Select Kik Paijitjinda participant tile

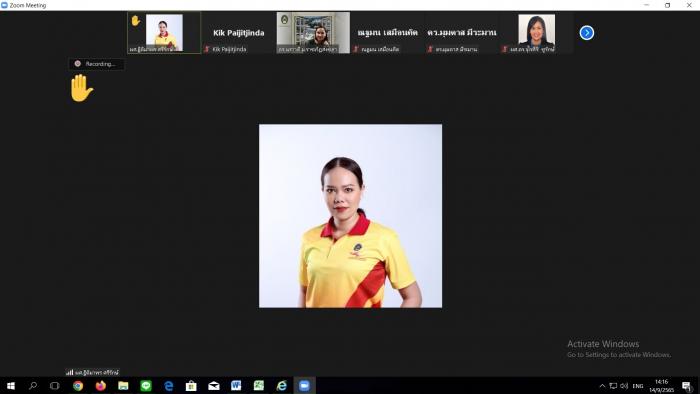[238, 33]
